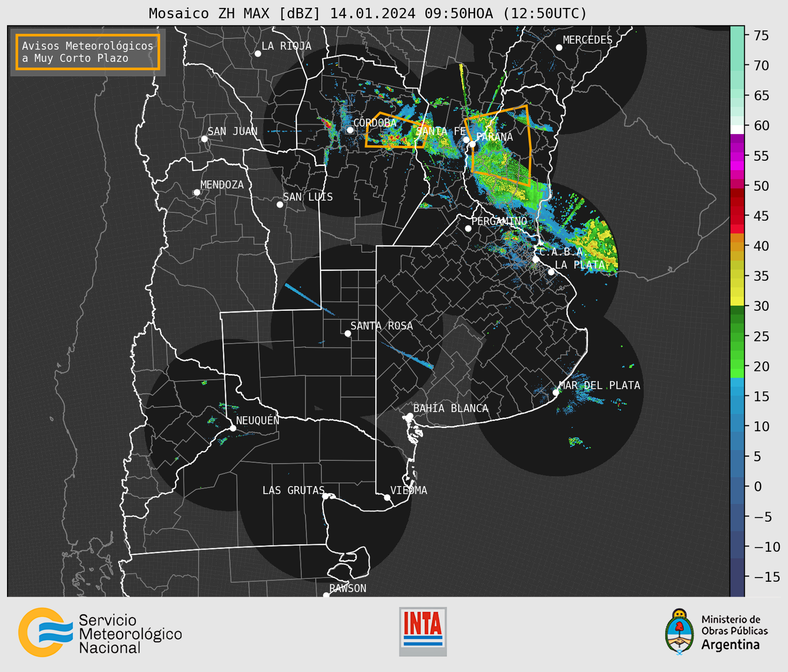This screenshot has width=788, height=672.
Task: Click the white dot marking Rawson
Action: (326, 595)
